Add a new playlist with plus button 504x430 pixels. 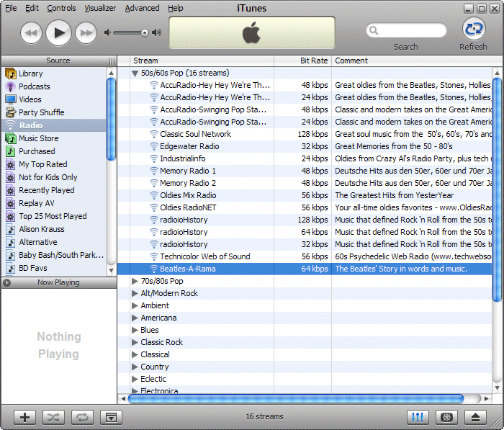click(25, 417)
